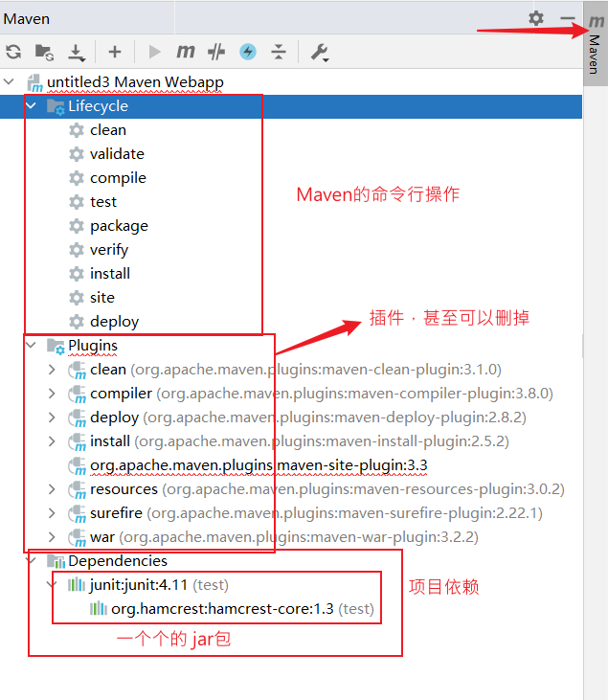Click the untitled3 Maven Webapp project icon
608x700 pixels.
[x=34, y=82]
